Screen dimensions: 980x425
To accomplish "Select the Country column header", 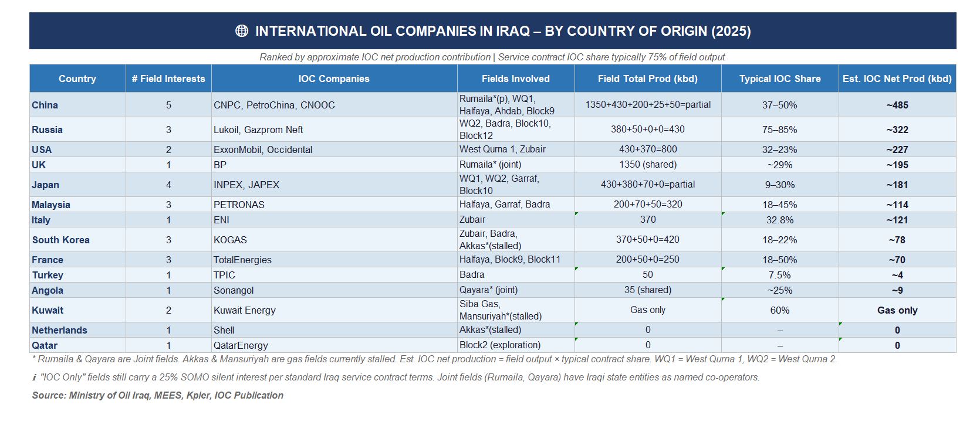I will (77, 79).
